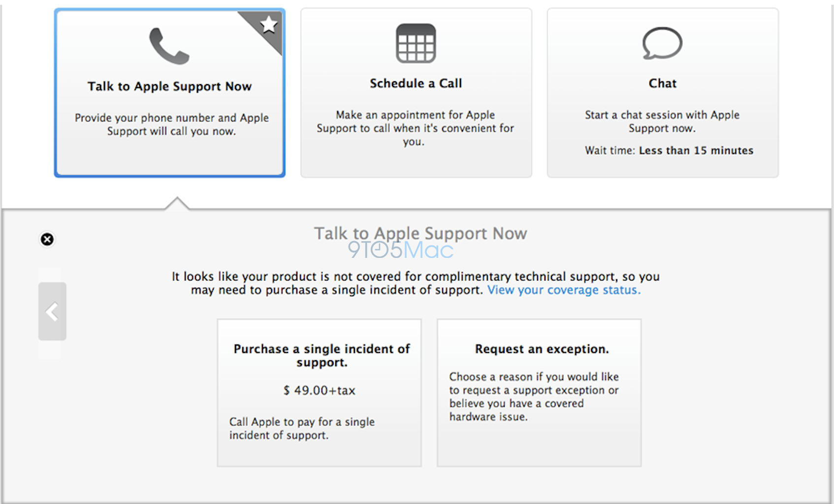Click the star badge on the phone card
Screen dimensions: 834x504
tap(269, 24)
